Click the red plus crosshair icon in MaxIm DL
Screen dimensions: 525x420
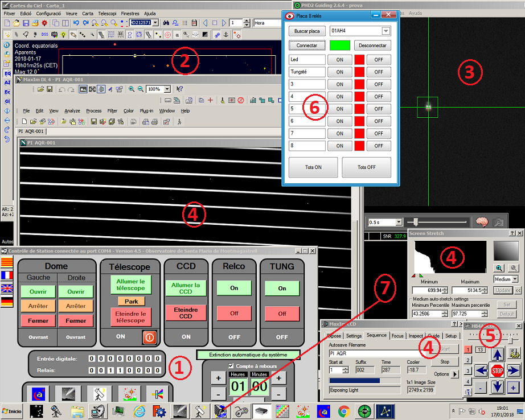pyautogui.click(x=210, y=100)
